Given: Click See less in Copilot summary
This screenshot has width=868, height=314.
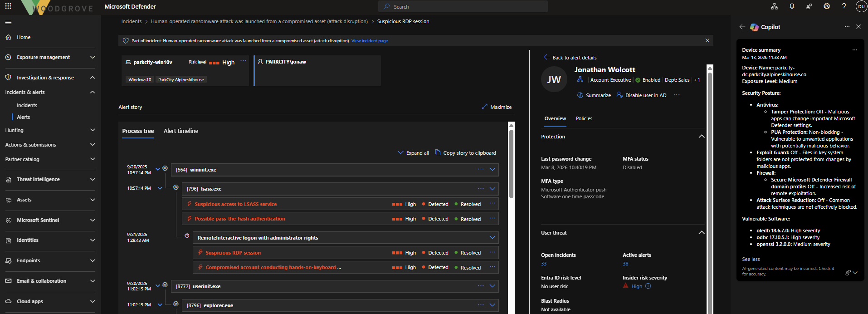Looking at the screenshot, I should click(x=751, y=259).
